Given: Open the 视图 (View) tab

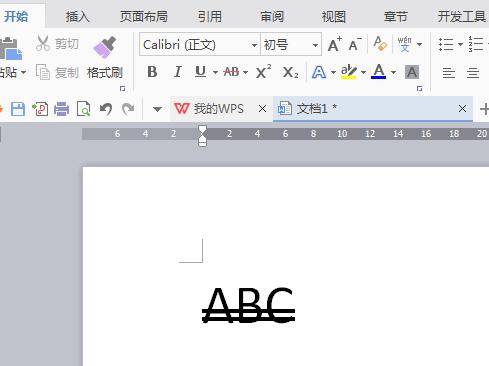Looking at the screenshot, I should [x=334, y=16].
